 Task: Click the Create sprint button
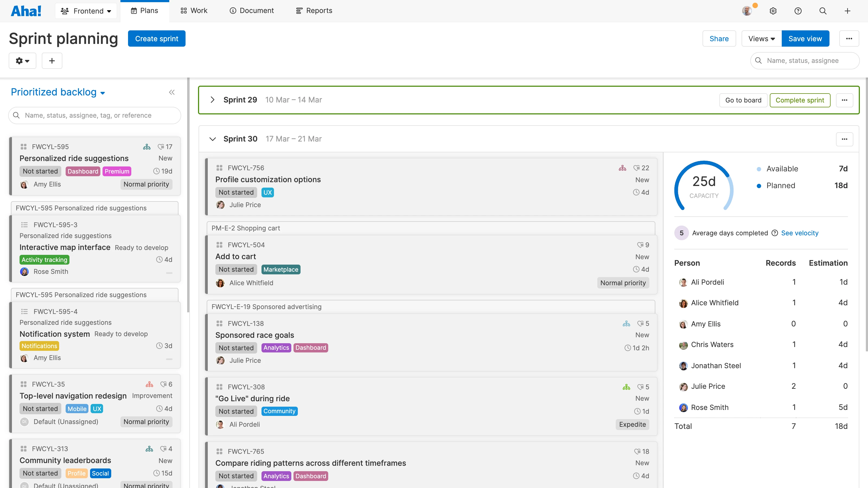[156, 38]
